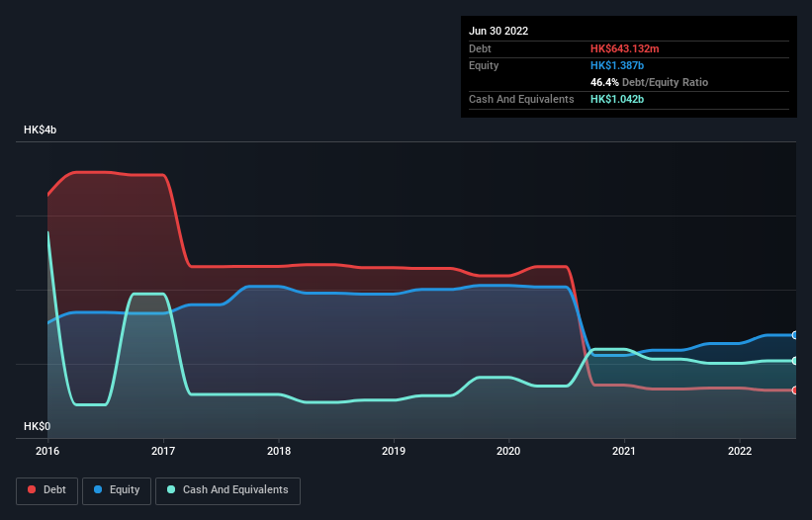Click the Debt row label in tooltip
812x520 pixels.
[480, 48]
